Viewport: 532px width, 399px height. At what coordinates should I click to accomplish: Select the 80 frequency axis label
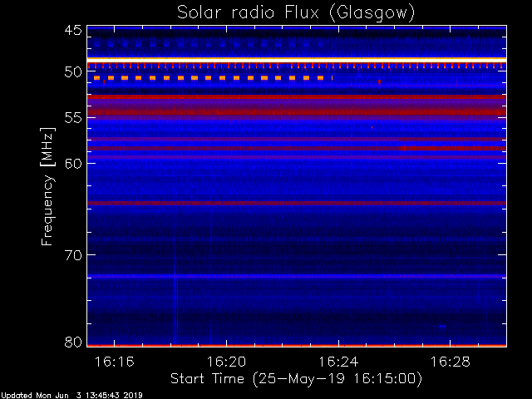(x=73, y=342)
